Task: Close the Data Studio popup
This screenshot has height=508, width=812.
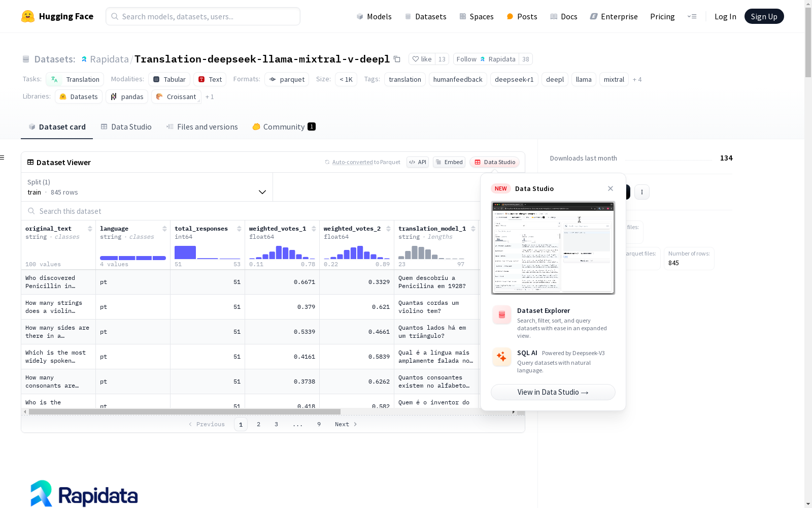Action: pos(611,188)
